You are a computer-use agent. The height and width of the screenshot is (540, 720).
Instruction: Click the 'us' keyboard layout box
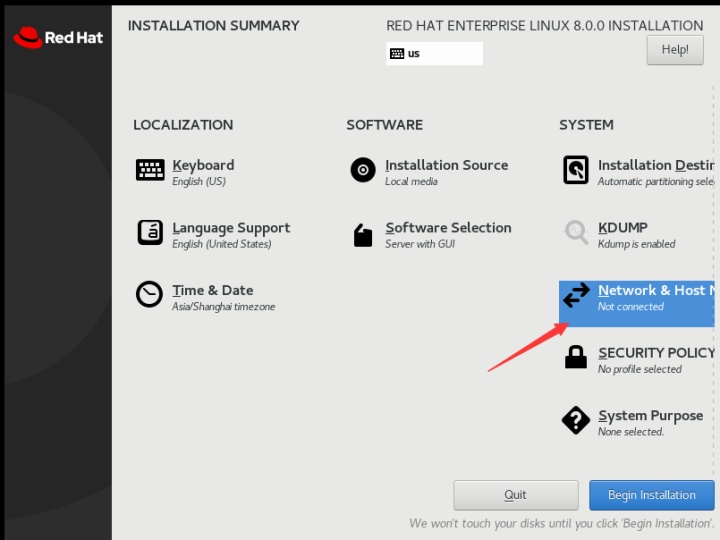pyautogui.click(x=434, y=54)
